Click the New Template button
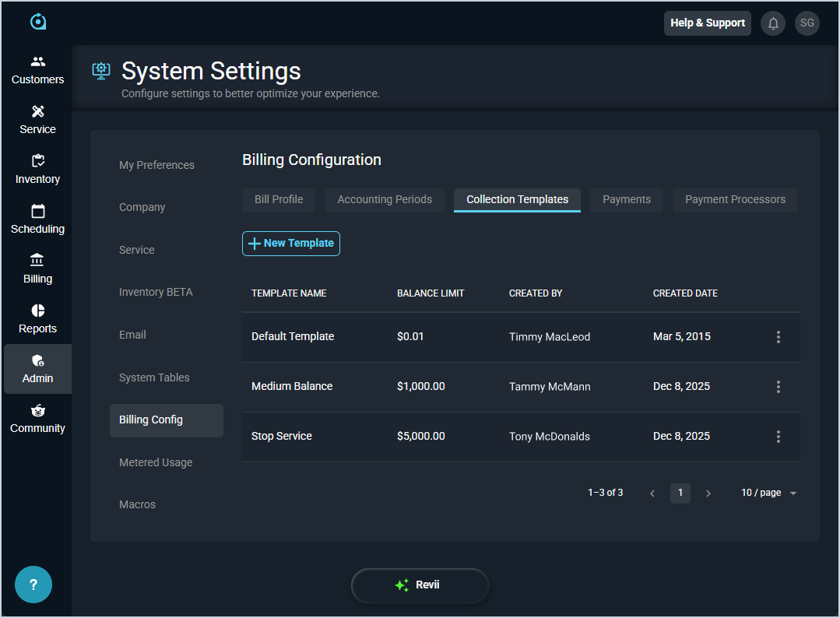840x618 pixels. [291, 244]
